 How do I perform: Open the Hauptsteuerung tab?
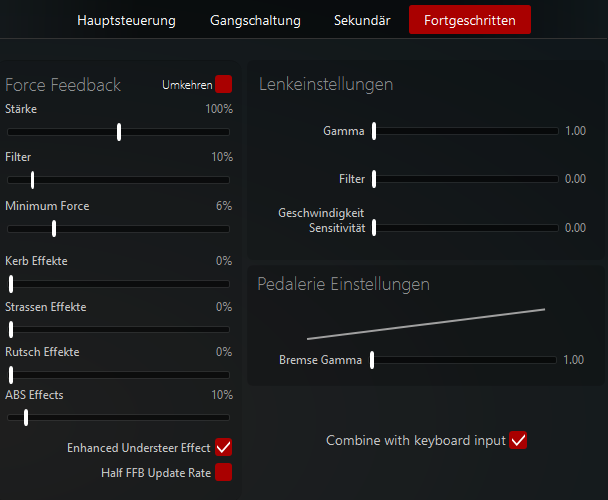[x=126, y=20]
